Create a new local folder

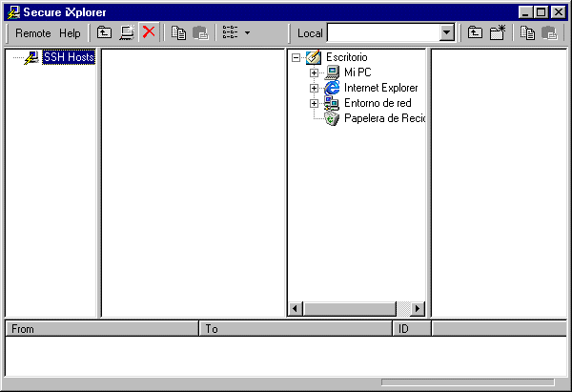click(x=498, y=32)
